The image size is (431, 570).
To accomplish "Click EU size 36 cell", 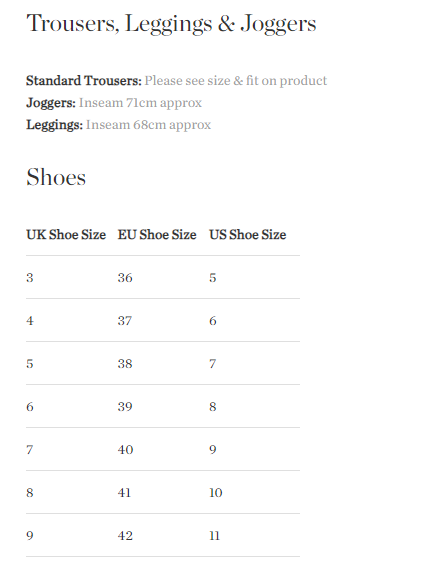I will [125, 278].
